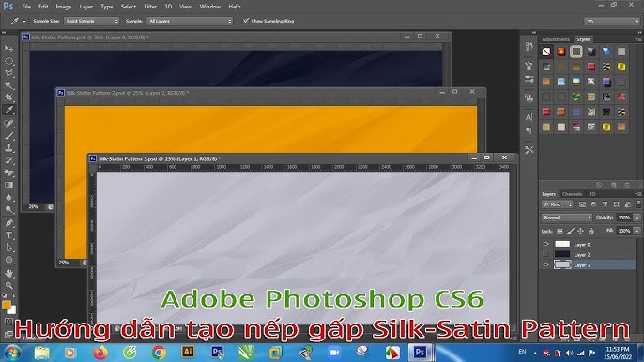Activate Silk-Satin Pattern 2.psd window title

coord(128,93)
